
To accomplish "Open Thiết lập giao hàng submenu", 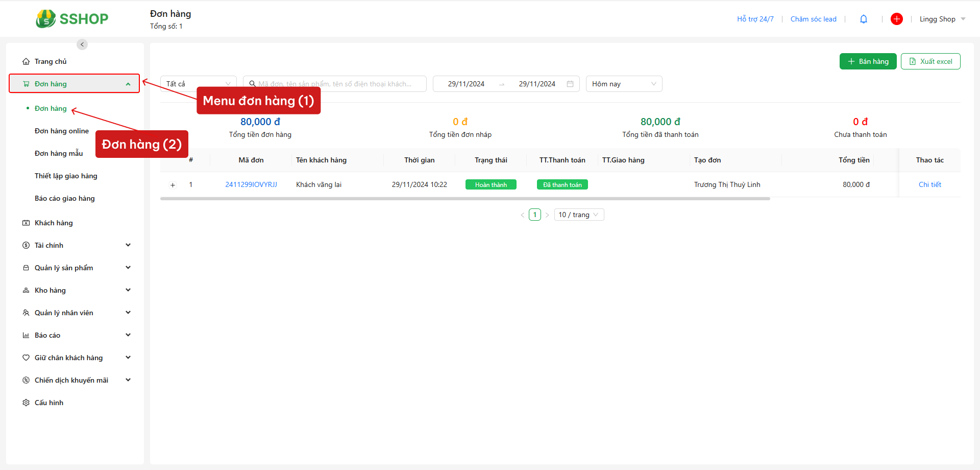I will click(x=66, y=176).
